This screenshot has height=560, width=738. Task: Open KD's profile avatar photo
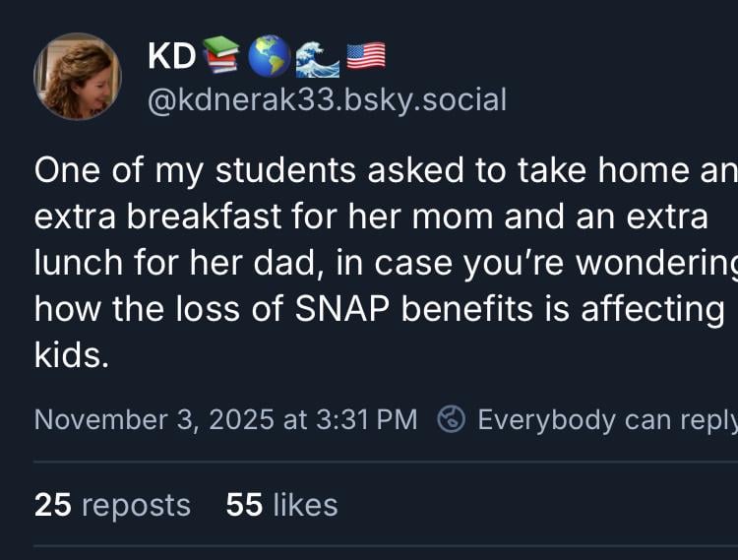pos(77,77)
